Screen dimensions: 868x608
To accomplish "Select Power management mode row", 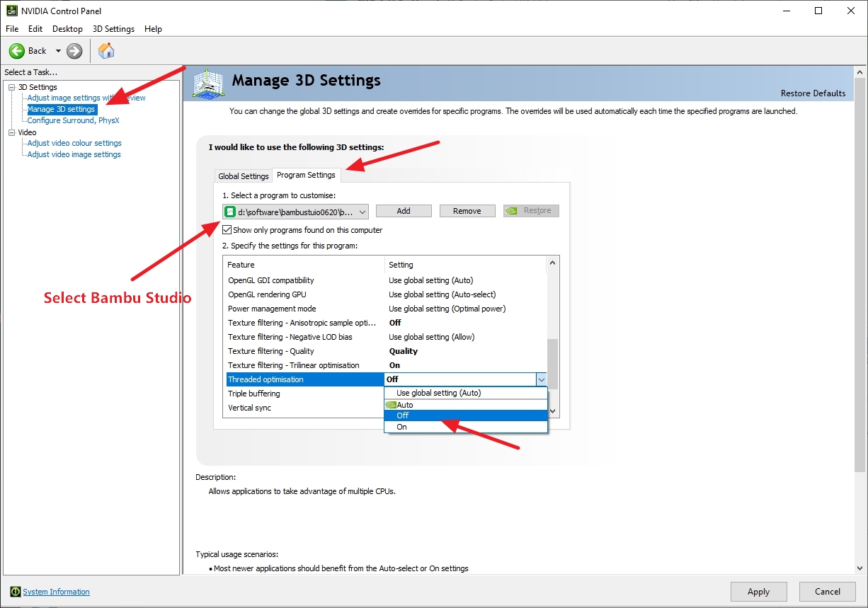I will [x=385, y=309].
